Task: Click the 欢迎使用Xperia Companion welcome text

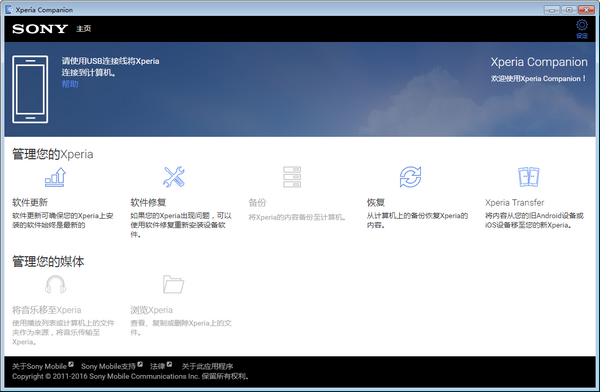Action: (538, 78)
